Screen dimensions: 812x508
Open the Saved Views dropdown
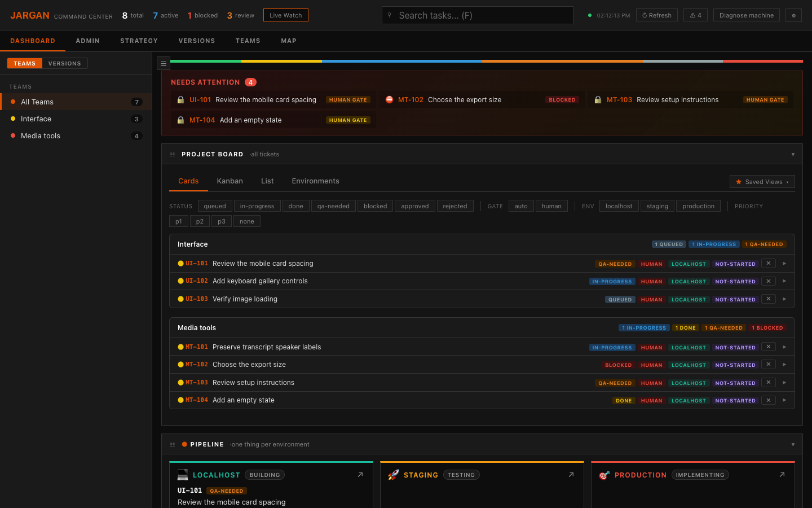[762, 182]
